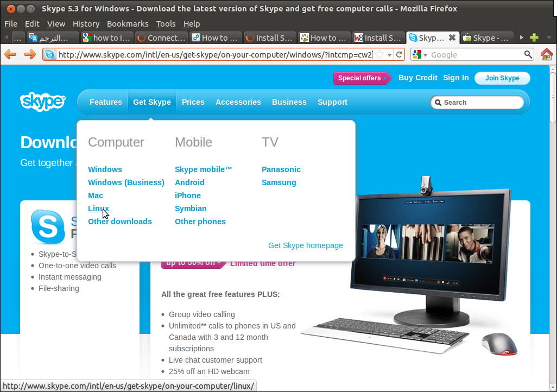The height and width of the screenshot is (392, 557).
Task: Click the Sign In link
Action: pyautogui.click(x=456, y=78)
